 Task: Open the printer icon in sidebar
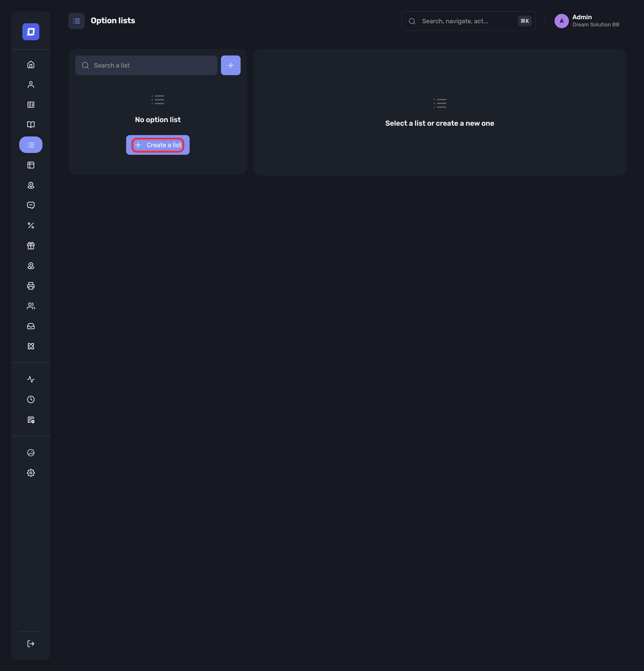(x=31, y=286)
